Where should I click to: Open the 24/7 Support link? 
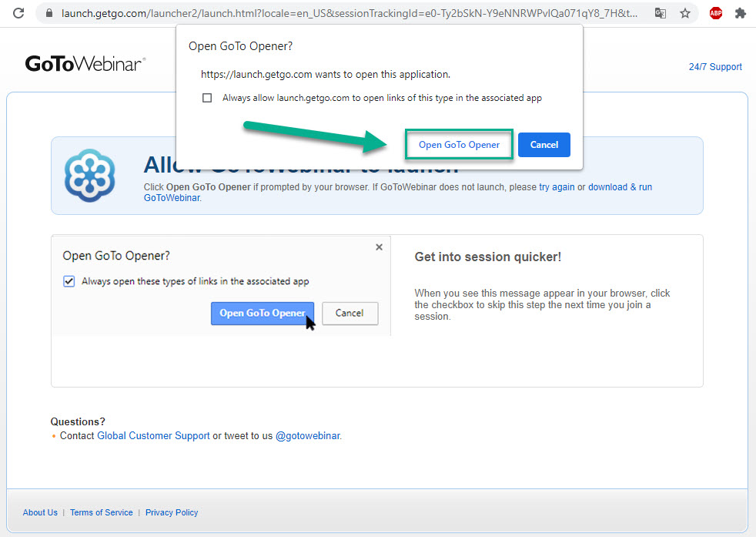pos(715,66)
